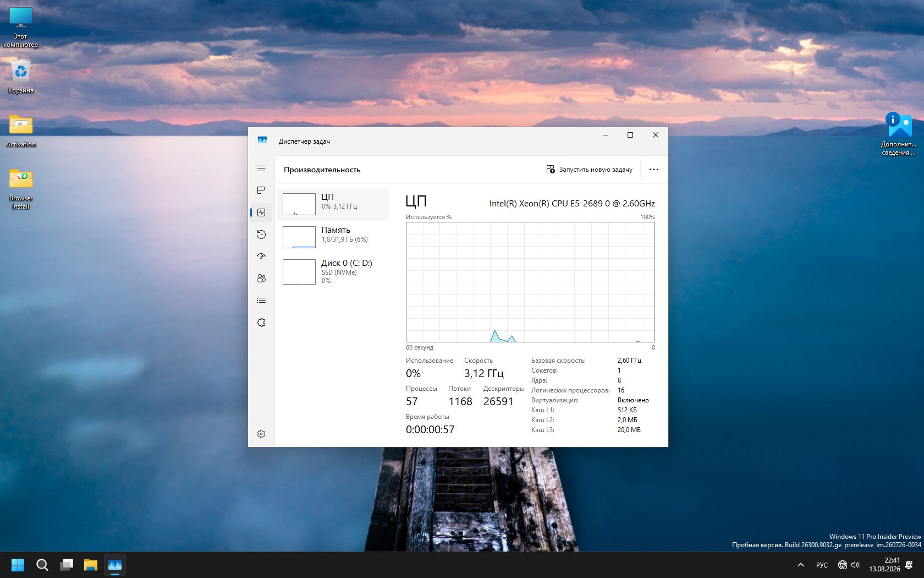
Task: Open the Users page icon
Action: click(261, 279)
